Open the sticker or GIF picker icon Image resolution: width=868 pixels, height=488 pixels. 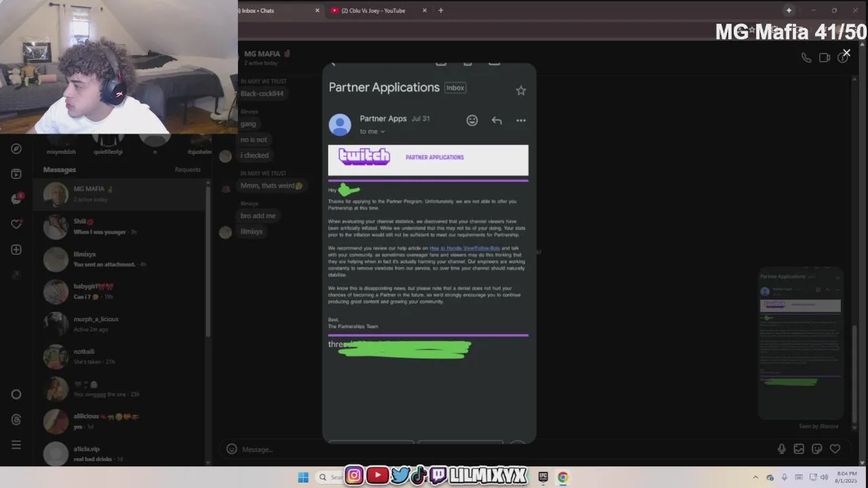(817, 449)
